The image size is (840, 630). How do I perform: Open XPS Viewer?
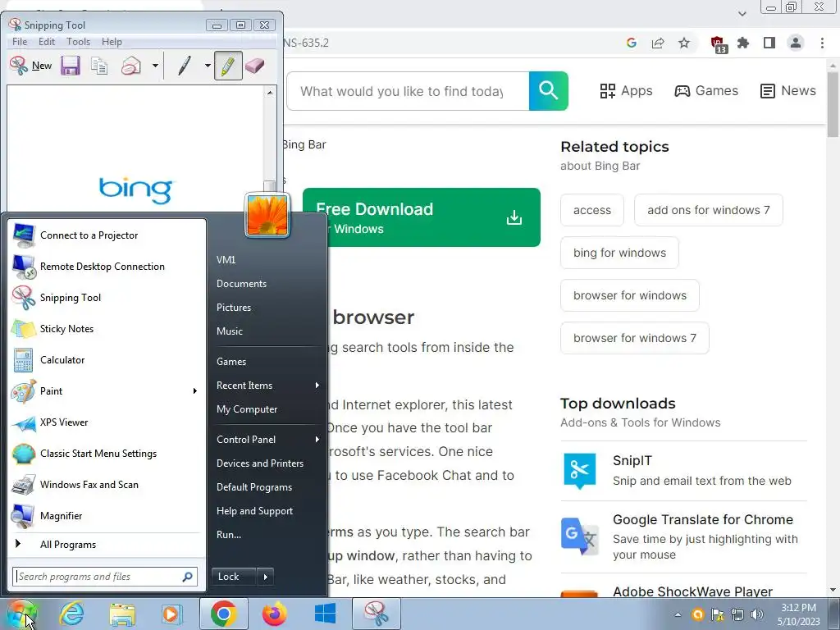coord(106,422)
